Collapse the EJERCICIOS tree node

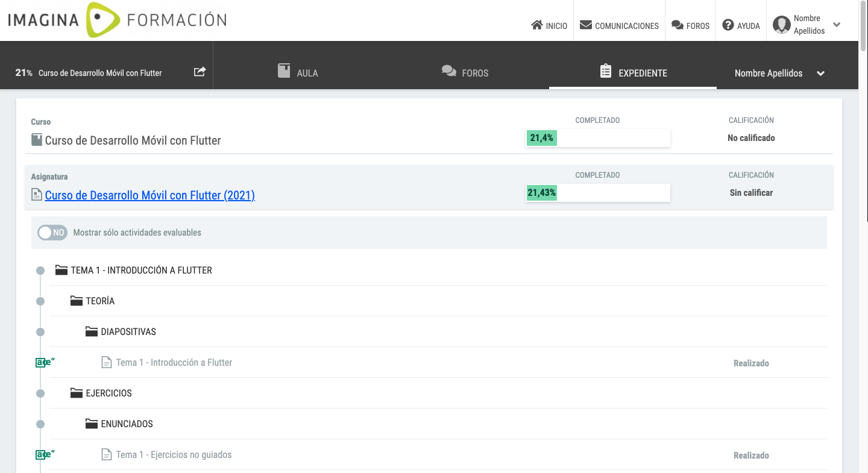(x=40, y=393)
